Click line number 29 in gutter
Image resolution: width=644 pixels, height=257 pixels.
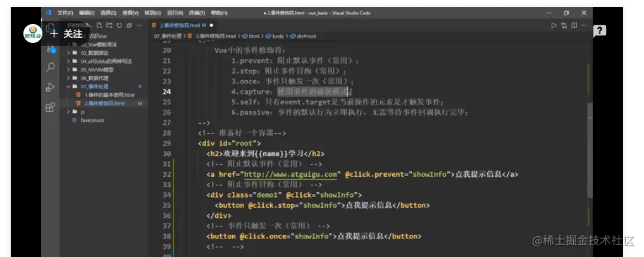point(166,143)
